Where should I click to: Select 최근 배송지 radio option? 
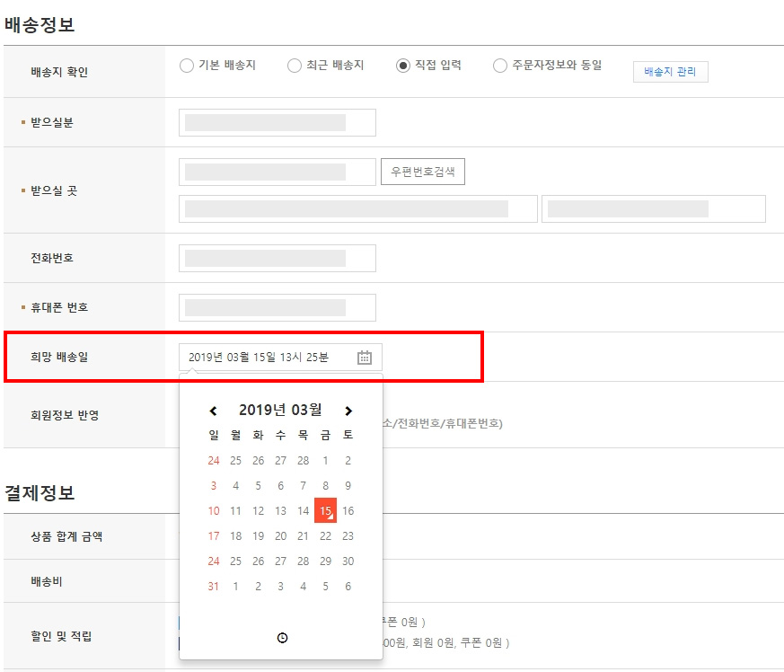click(295, 66)
